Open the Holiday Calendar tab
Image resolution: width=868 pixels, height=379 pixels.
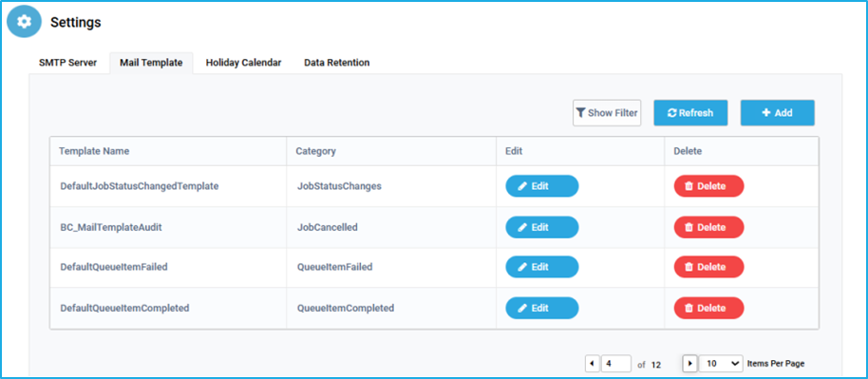coord(243,63)
